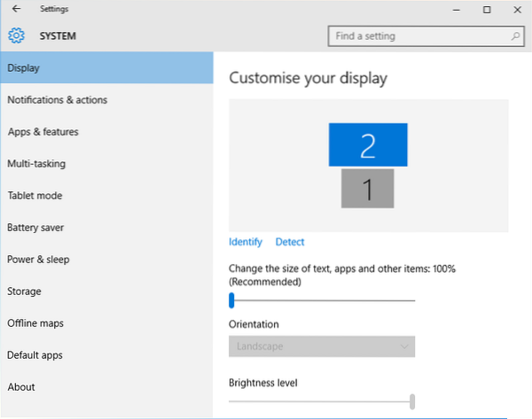Viewport: 532px width, 419px height.
Task: Open the Orientation dropdown
Action: (322, 345)
